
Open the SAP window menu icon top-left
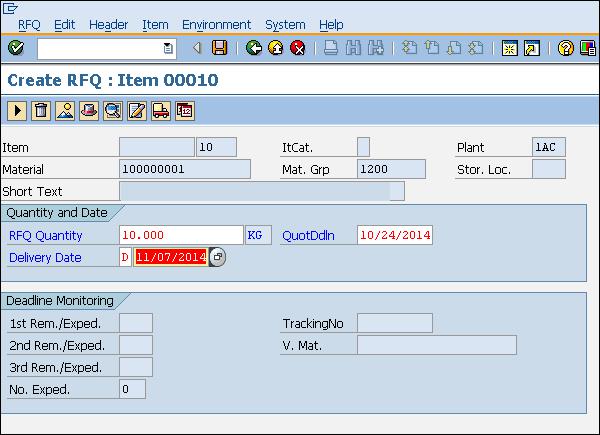click(x=10, y=8)
